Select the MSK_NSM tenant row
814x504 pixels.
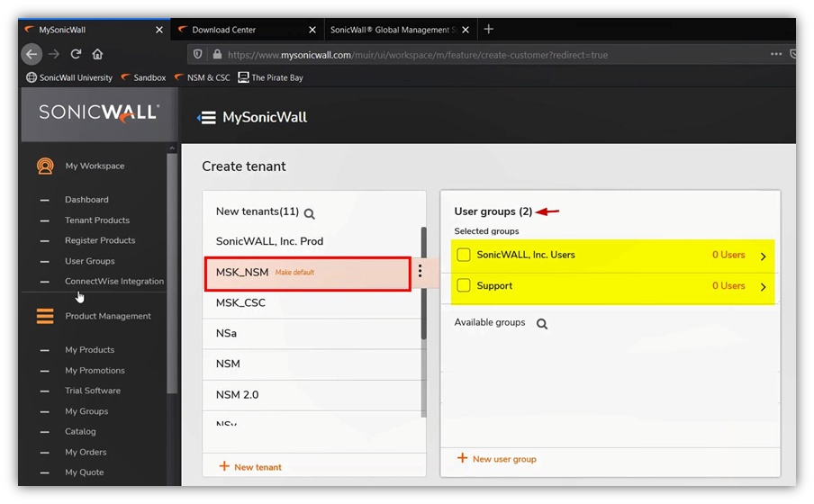click(x=307, y=273)
